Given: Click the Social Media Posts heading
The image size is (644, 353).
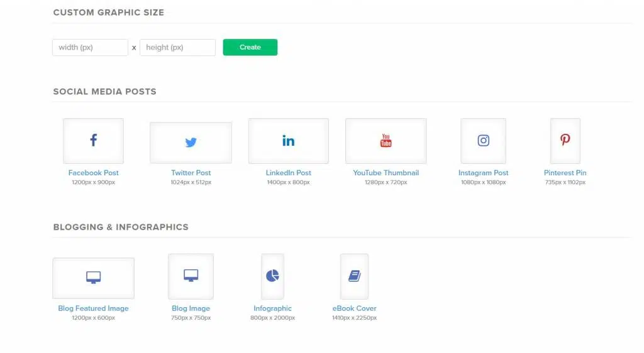Looking at the screenshot, I should (x=105, y=92).
